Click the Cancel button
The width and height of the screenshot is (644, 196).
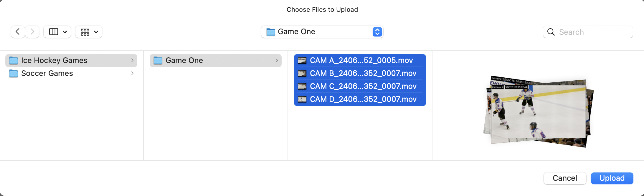point(564,178)
